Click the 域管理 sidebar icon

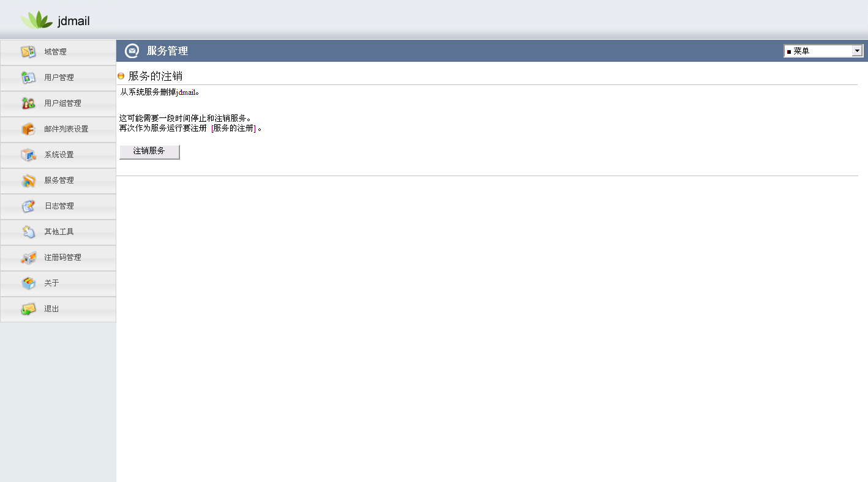[28, 52]
